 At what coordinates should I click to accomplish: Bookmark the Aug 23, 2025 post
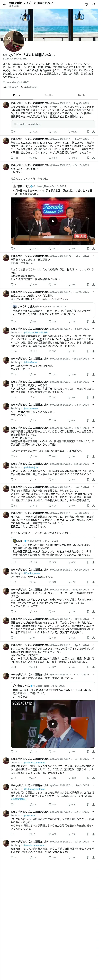pos(88,132)
